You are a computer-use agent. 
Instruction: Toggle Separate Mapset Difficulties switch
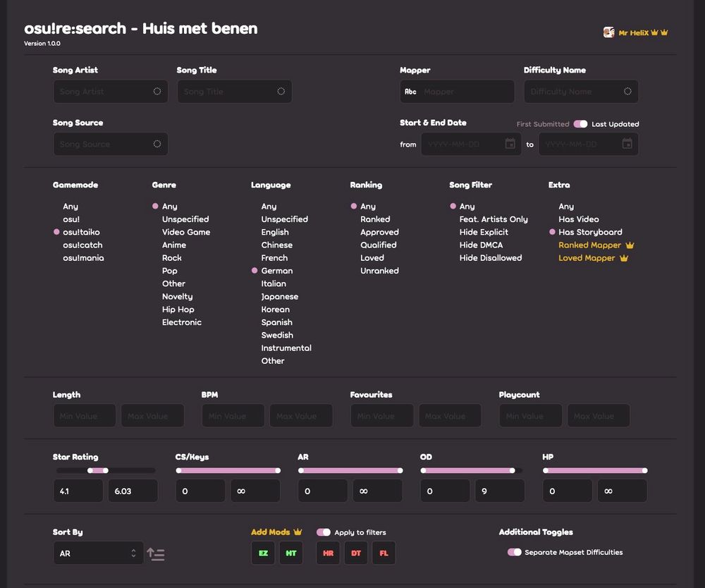[515, 552]
